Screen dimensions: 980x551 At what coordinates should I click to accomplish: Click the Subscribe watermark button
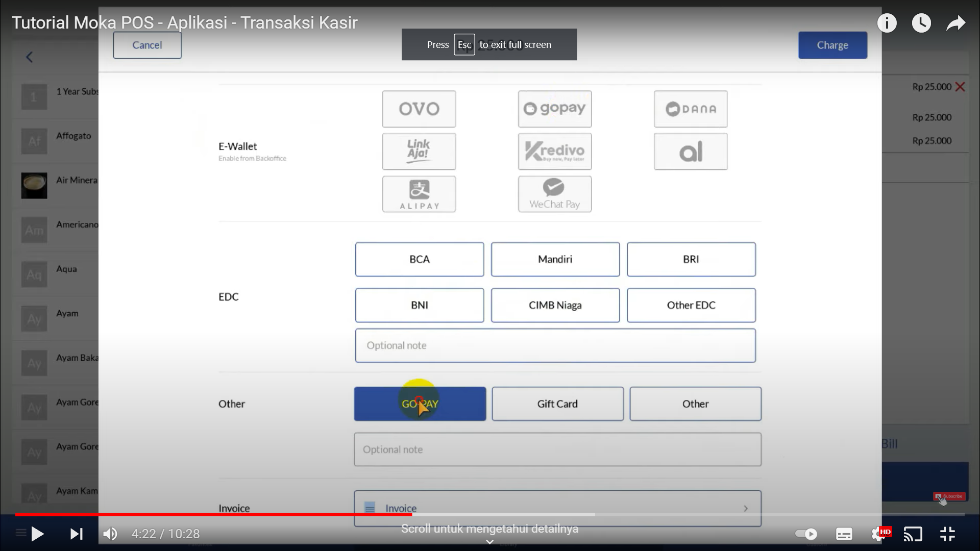pos(949,496)
